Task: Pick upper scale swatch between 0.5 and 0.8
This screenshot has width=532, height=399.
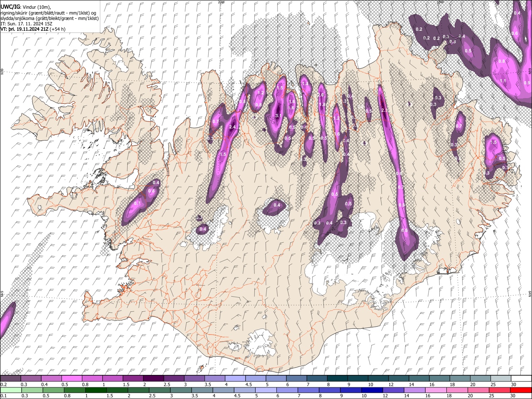Action: [71, 378]
